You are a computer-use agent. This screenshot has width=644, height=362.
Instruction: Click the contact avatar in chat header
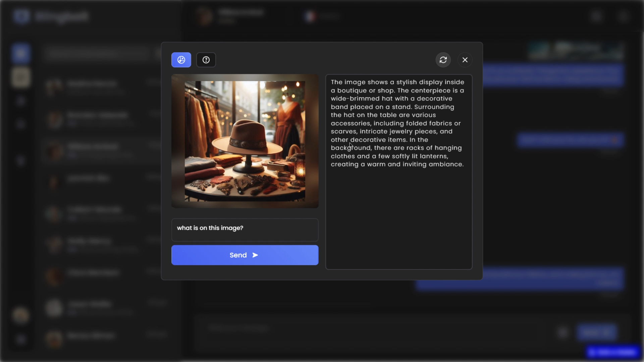point(205,16)
